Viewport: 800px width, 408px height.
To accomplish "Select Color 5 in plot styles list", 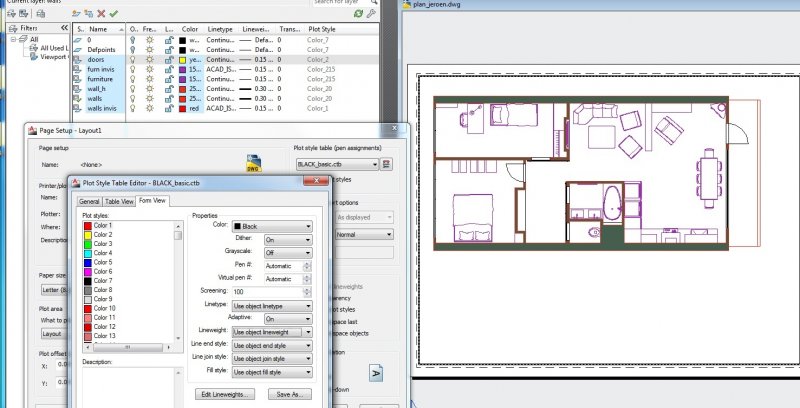I will [104, 262].
